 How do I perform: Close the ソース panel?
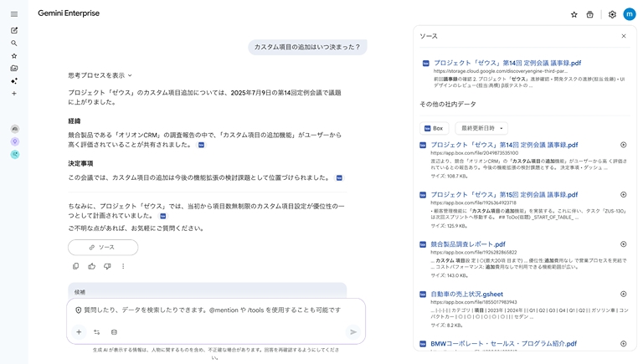[x=624, y=36]
